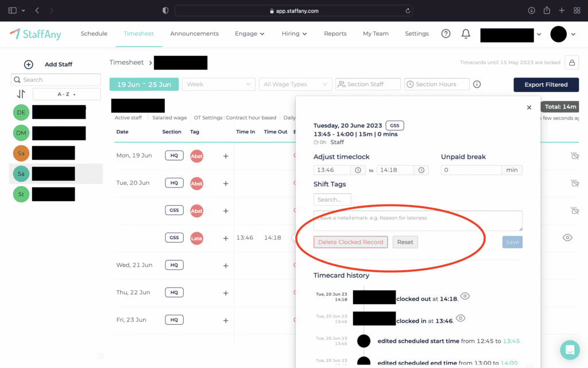Click the Late tag badge

tap(196, 238)
